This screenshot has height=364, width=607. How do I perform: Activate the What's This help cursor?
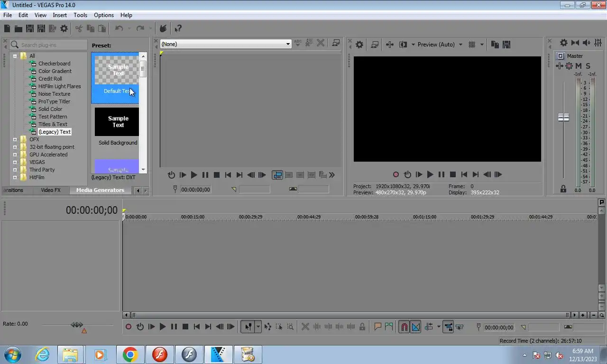pyautogui.click(x=178, y=29)
